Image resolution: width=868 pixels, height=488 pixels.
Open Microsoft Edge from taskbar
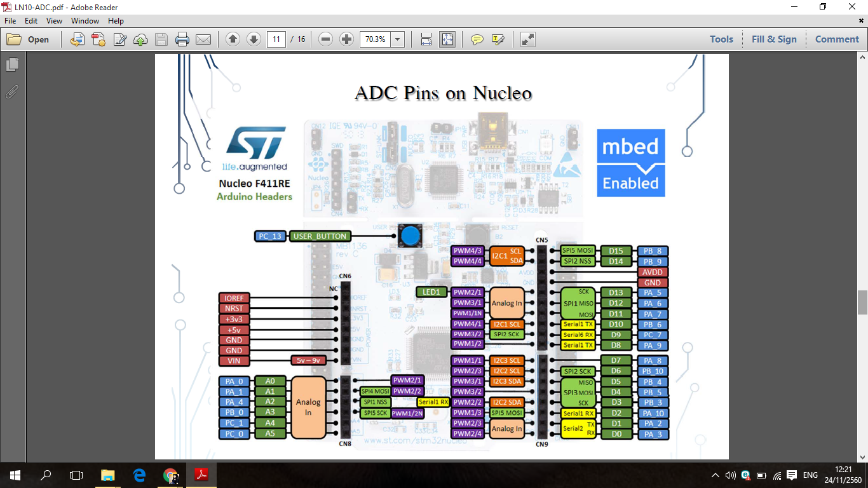tap(139, 475)
